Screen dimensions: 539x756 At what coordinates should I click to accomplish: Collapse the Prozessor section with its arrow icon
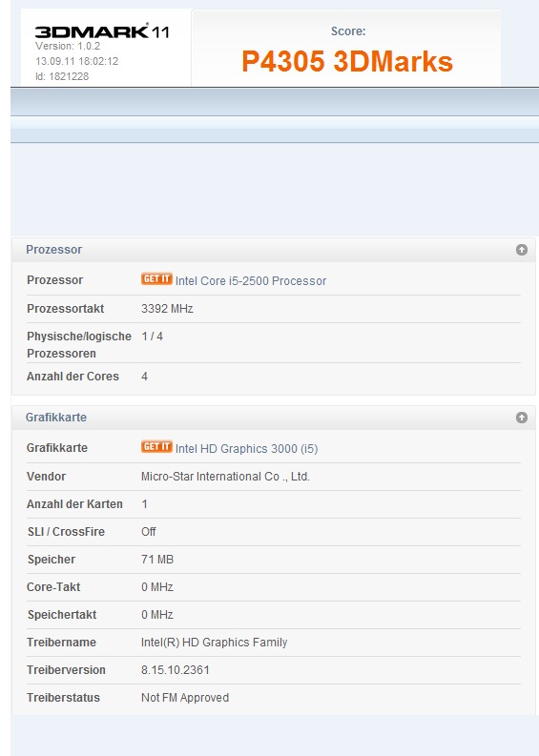pos(521,250)
